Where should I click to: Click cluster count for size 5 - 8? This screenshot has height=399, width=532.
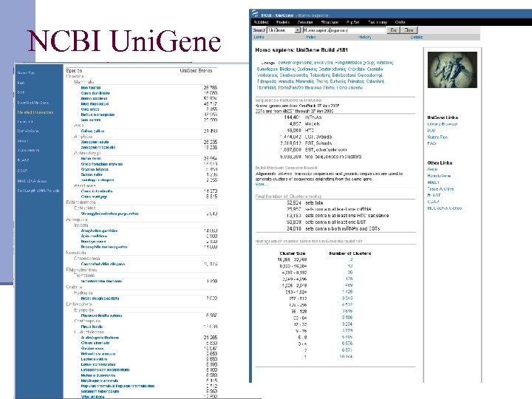pos(347,337)
